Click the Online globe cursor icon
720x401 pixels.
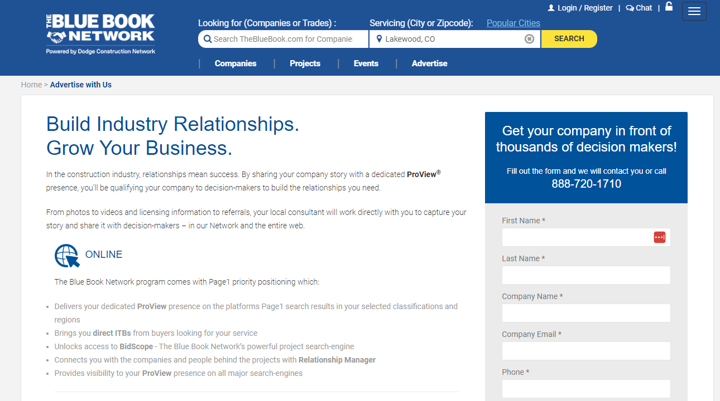coord(67,255)
